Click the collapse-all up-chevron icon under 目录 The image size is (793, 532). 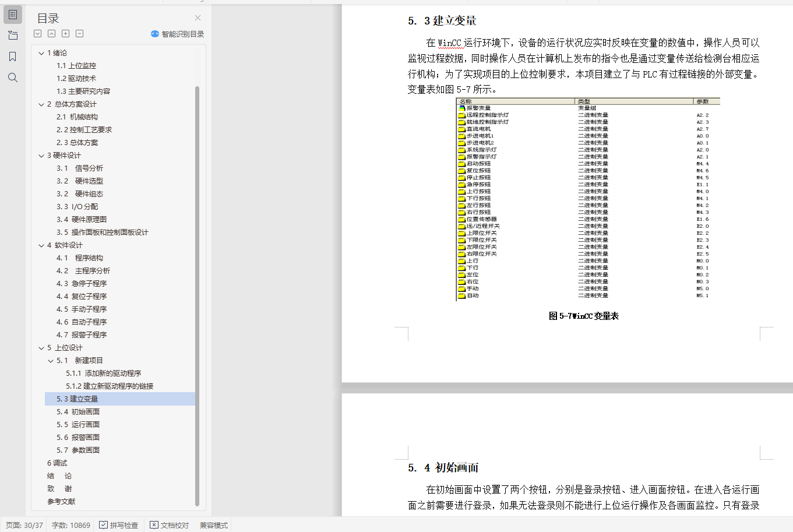click(x=52, y=34)
